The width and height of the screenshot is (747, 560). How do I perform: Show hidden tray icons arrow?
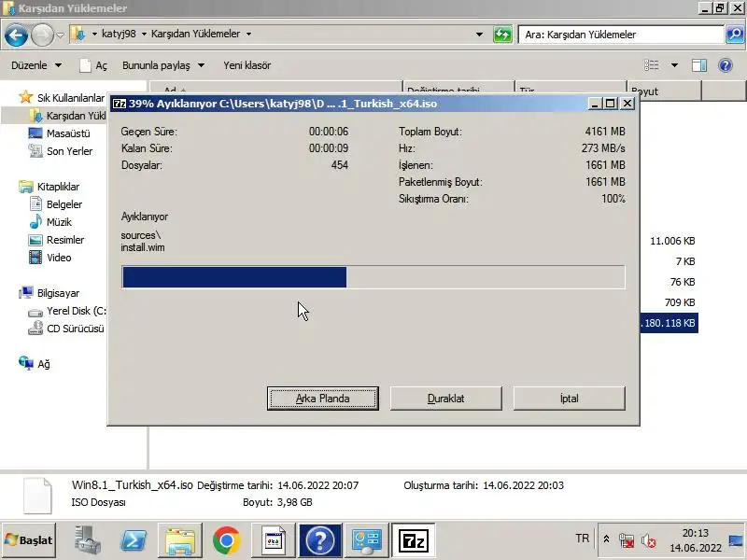point(606,539)
